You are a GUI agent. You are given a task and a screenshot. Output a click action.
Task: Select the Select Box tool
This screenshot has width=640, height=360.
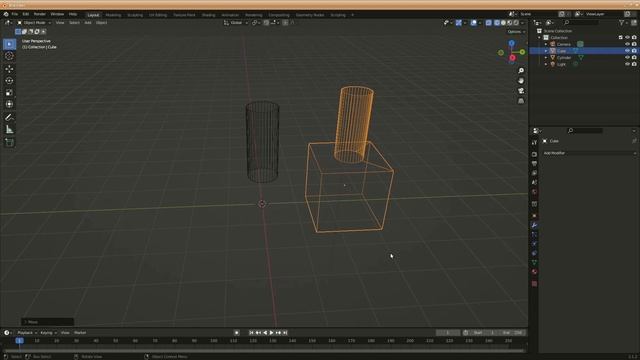point(9,44)
